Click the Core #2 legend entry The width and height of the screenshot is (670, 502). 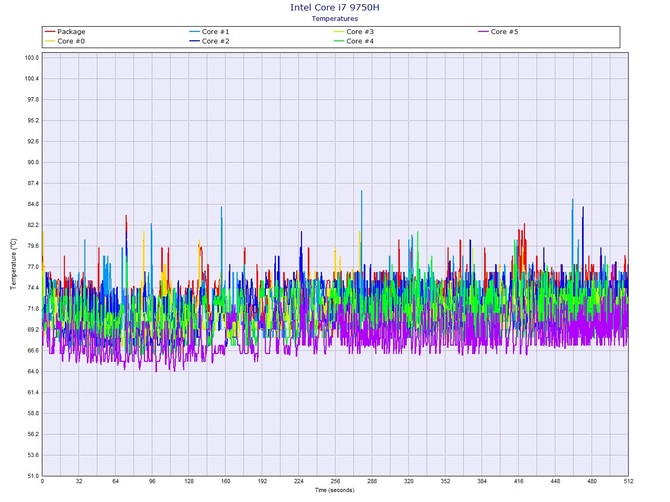click(209, 41)
